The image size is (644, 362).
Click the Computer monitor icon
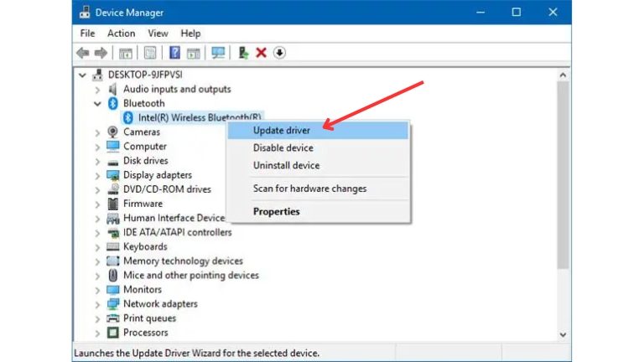112,146
